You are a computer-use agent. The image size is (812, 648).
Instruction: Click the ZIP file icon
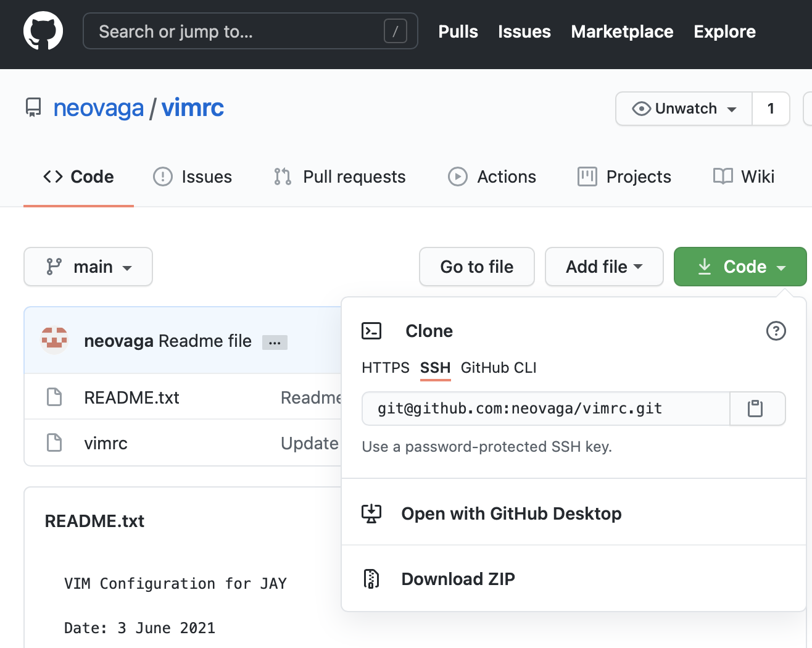[371, 579]
